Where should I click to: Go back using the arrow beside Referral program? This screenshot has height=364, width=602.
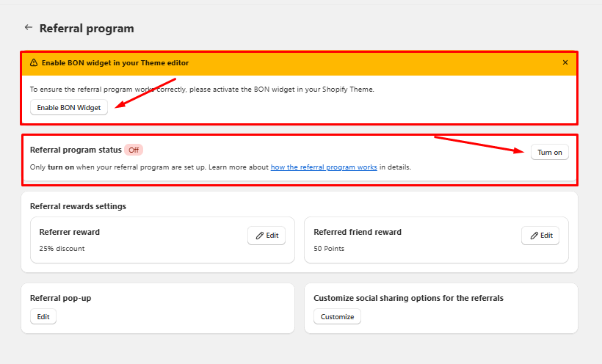point(29,27)
